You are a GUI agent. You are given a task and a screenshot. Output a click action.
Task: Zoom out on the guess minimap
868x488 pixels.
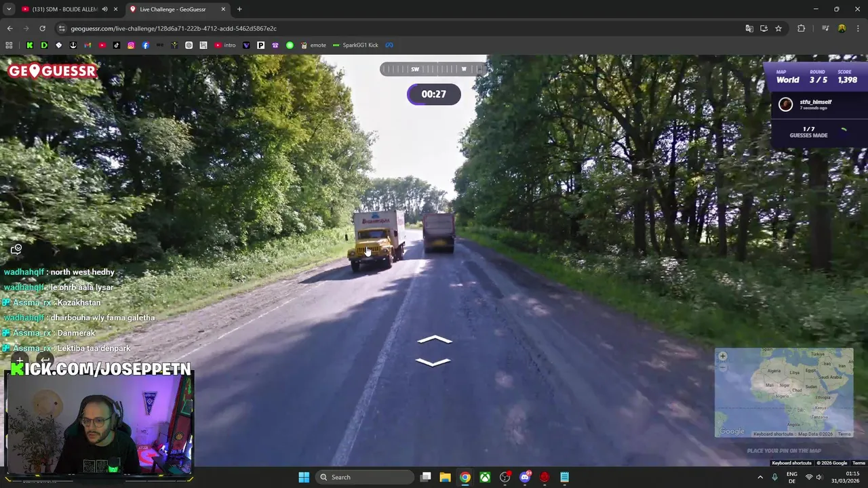[723, 367]
